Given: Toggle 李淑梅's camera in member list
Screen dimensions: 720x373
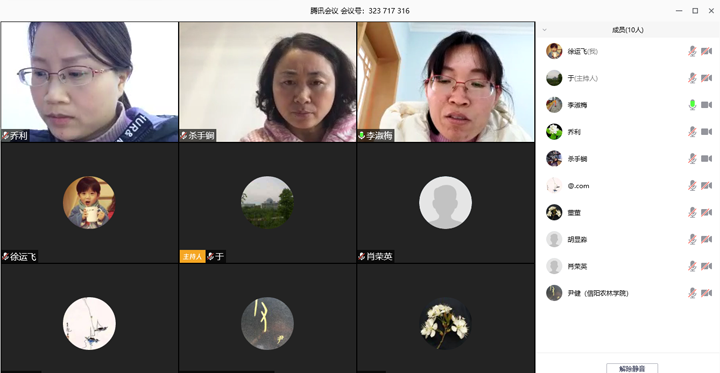Looking at the screenshot, I should [x=706, y=105].
